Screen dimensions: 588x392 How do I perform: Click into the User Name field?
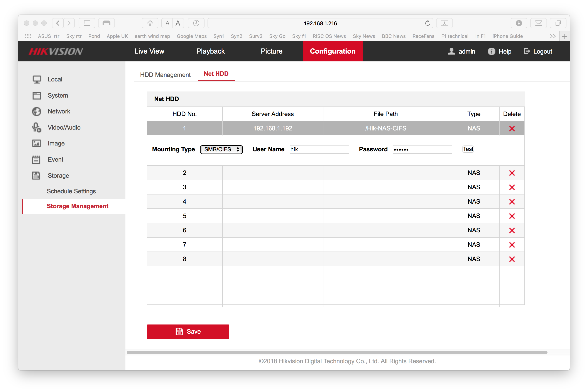coord(319,149)
